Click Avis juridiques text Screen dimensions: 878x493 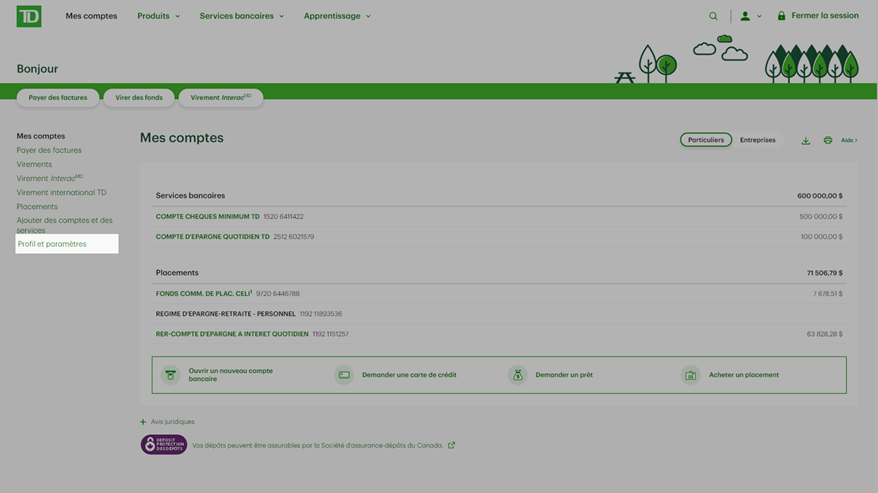click(x=172, y=422)
